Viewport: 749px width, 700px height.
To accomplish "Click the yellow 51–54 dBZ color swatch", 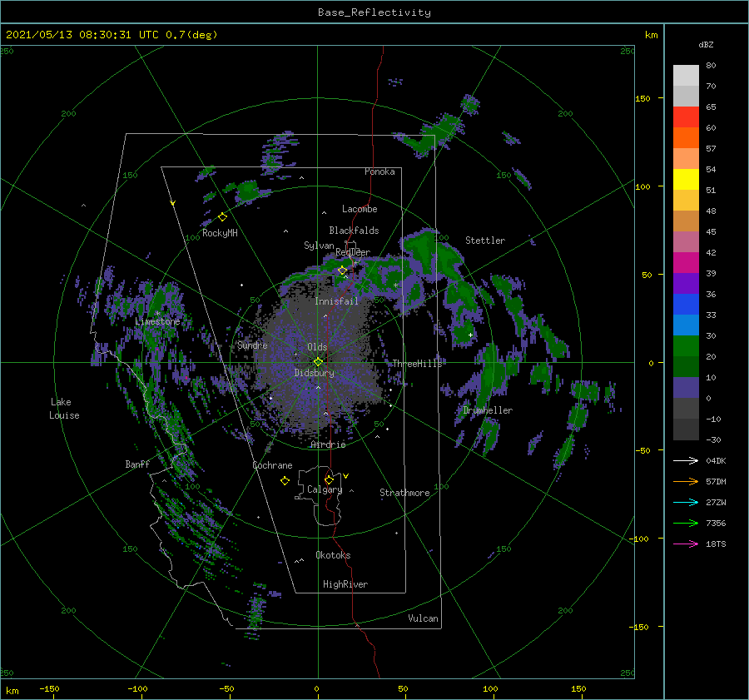I will pyautogui.click(x=686, y=180).
